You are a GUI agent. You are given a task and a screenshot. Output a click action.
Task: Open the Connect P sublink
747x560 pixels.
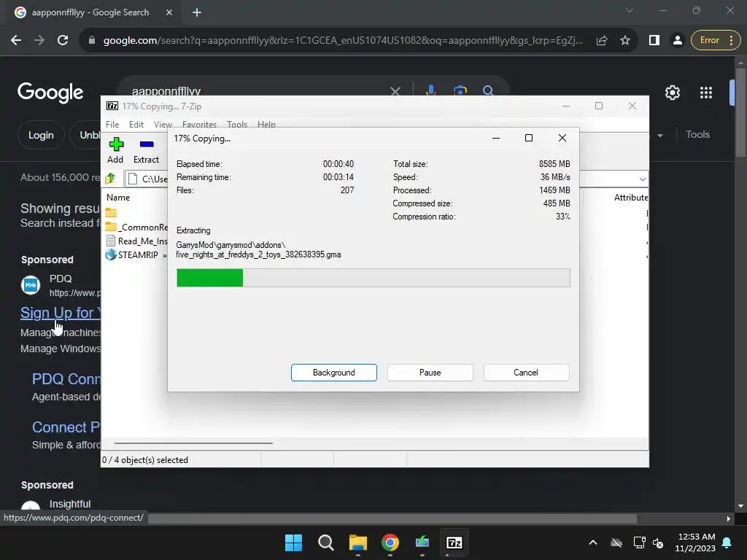coord(66,427)
